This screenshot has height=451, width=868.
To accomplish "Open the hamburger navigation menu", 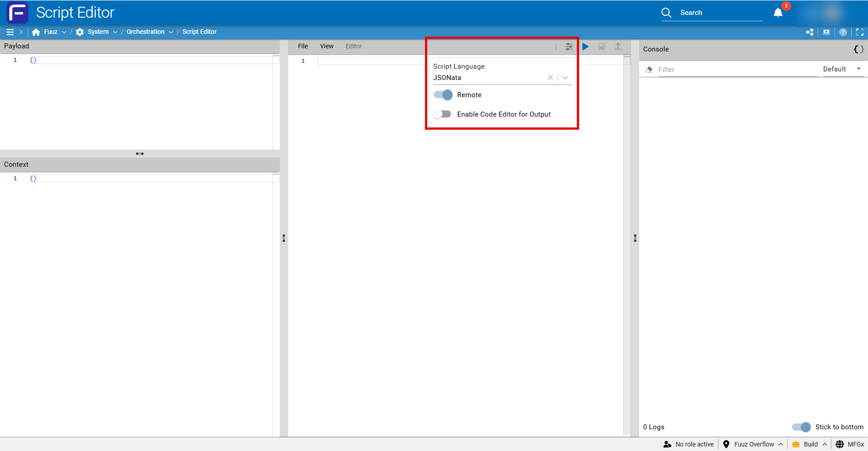I will tap(10, 32).
